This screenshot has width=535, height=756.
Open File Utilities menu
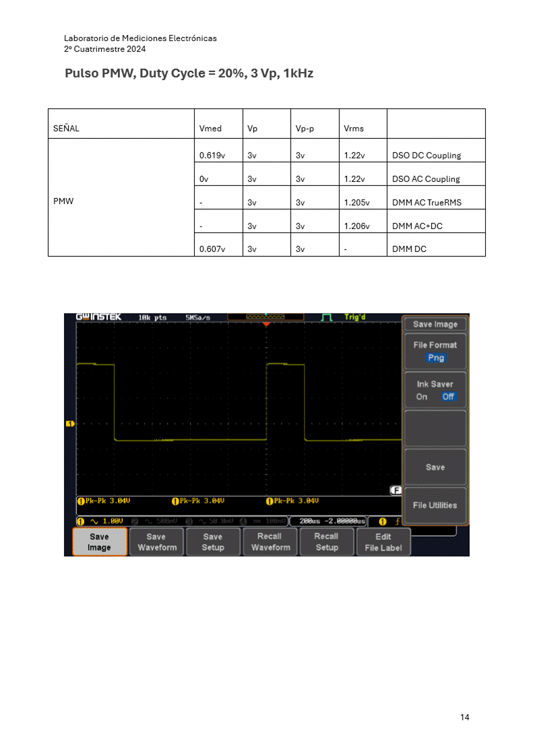[x=435, y=505]
